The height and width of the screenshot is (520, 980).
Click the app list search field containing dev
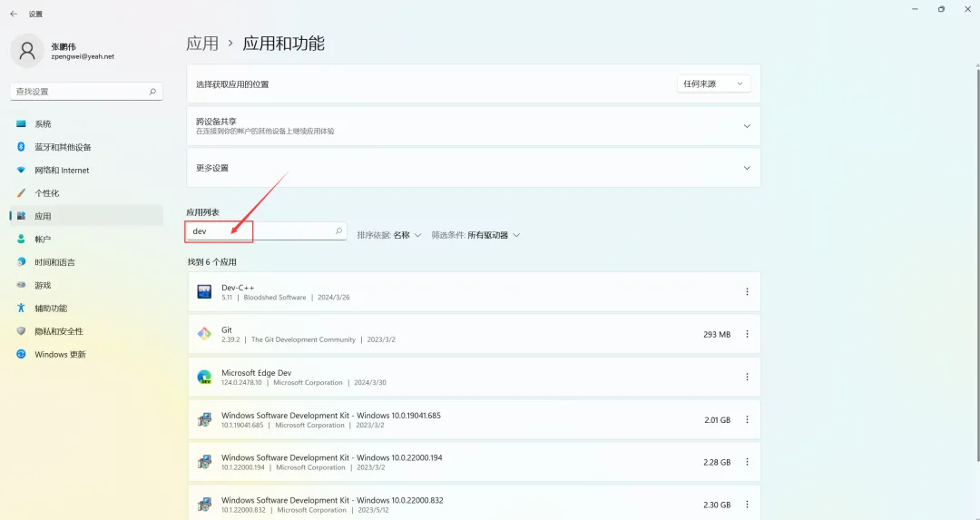266,231
